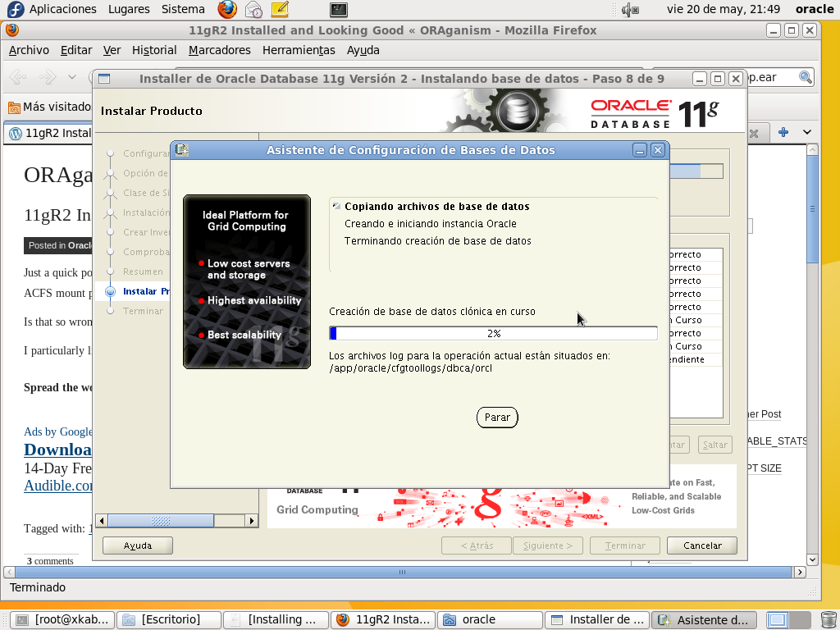Open the Firefox history dropdown arrow

(72, 77)
